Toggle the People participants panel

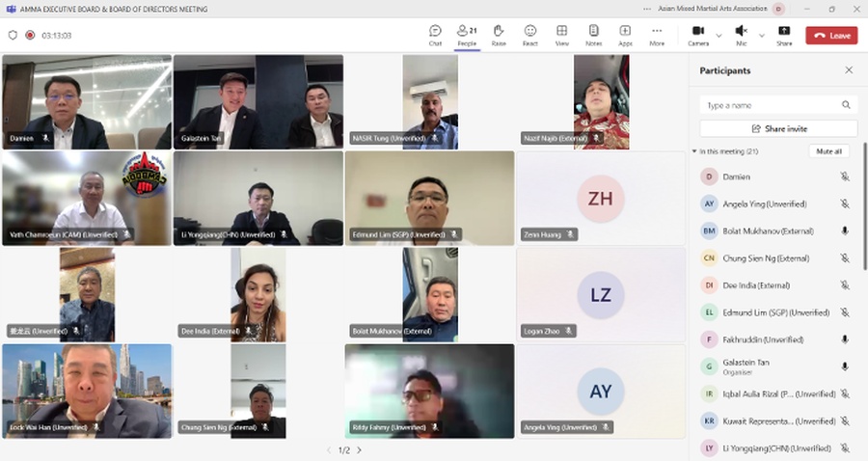coord(467,35)
